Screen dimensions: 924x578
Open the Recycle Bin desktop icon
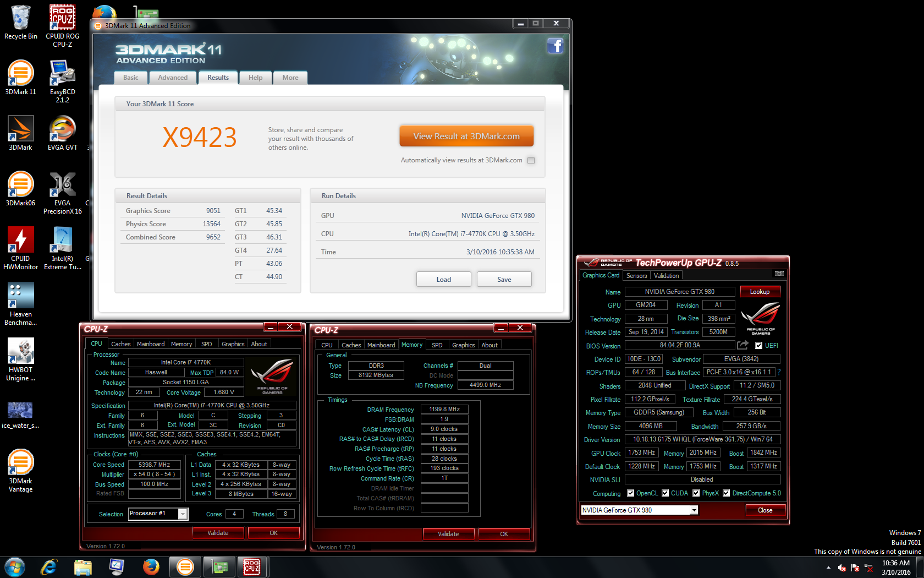pos(21,22)
